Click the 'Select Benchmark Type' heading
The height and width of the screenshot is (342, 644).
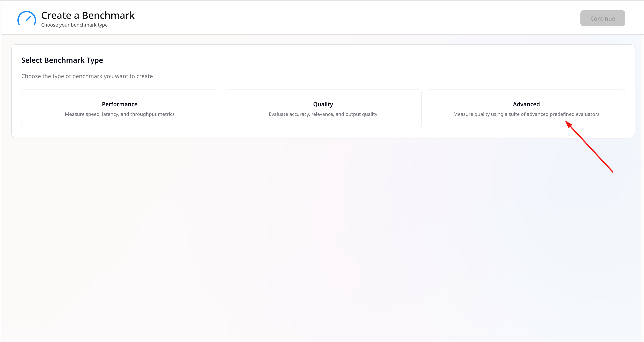coord(62,60)
